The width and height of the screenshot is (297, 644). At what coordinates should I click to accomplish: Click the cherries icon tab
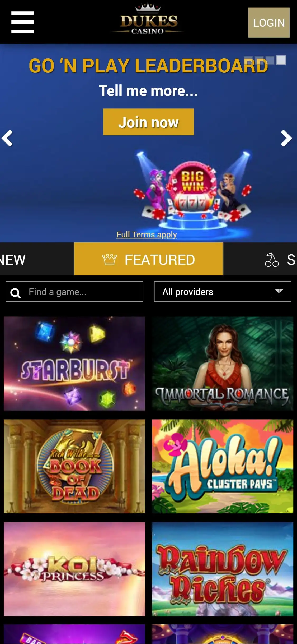[x=272, y=260]
